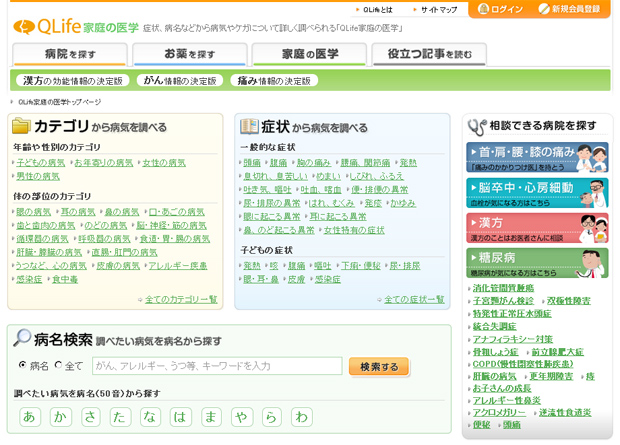Click the disease name search input field
620x445 pixels.
[x=217, y=367]
